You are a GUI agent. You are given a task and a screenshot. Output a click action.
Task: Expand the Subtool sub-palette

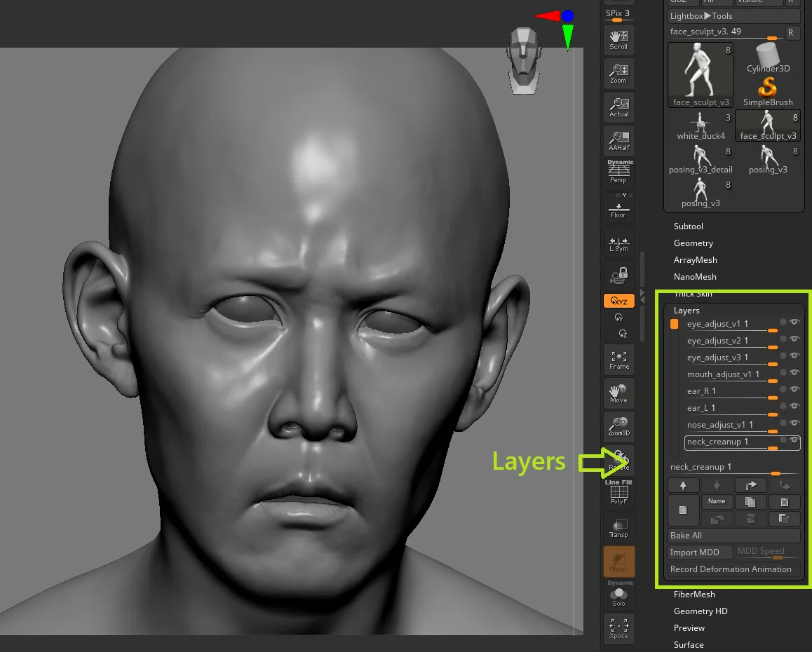[x=688, y=226]
